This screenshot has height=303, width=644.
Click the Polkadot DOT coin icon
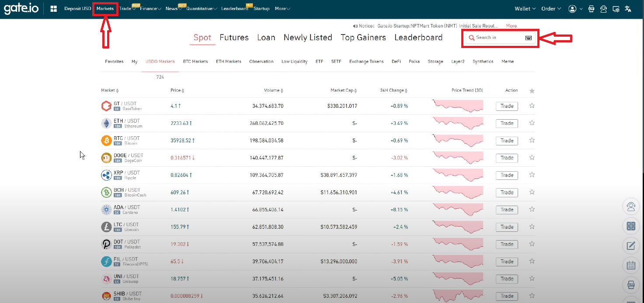pyautogui.click(x=106, y=244)
